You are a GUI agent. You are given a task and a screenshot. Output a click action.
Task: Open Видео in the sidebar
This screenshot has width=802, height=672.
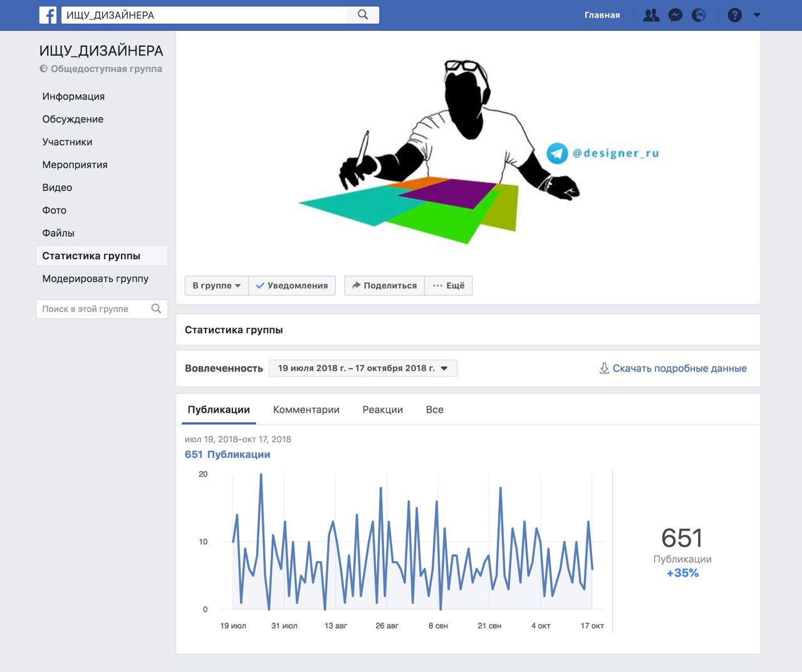(57, 187)
